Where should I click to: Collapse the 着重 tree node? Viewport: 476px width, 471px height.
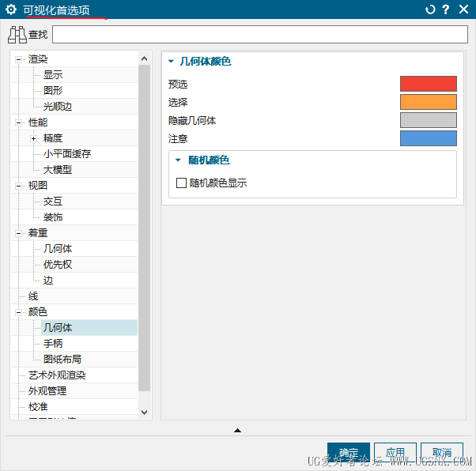18,233
